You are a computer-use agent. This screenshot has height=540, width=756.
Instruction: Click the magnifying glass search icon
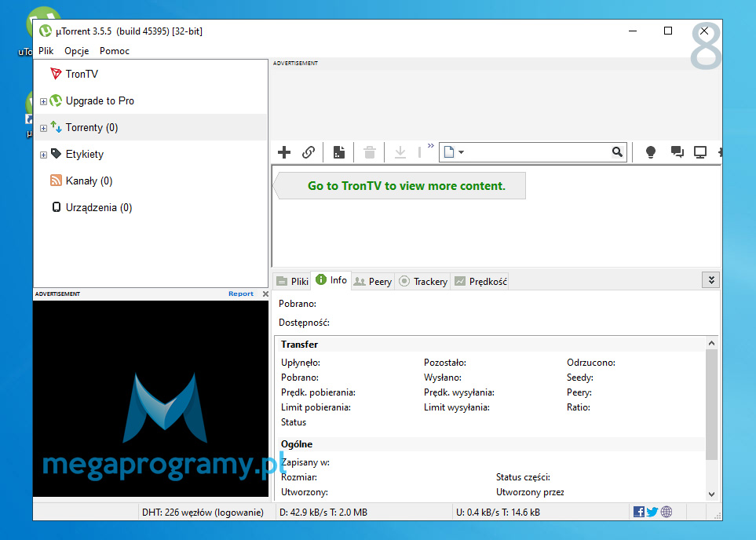click(x=617, y=152)
